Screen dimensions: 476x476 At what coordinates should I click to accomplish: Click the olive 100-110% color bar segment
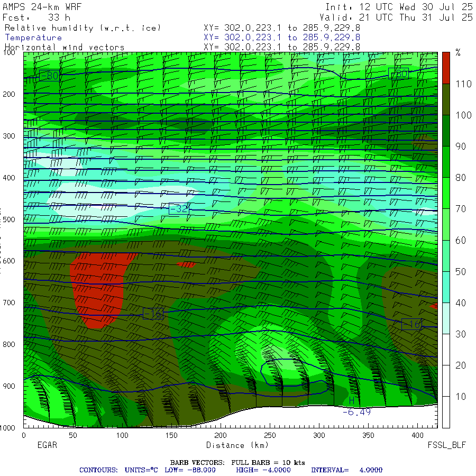(446, 99)
